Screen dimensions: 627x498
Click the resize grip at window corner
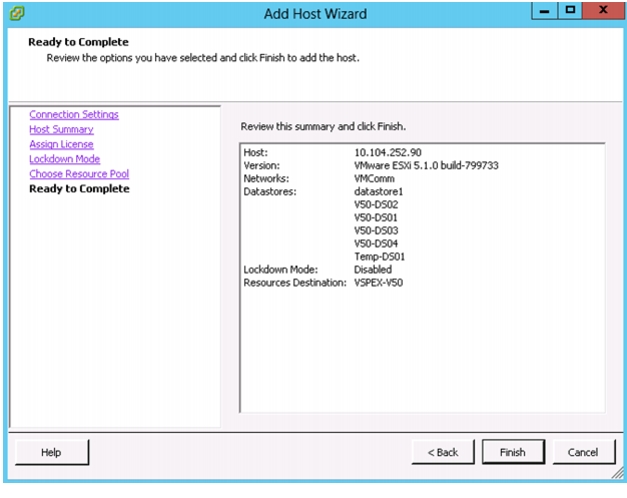click(x=618, y=473)
